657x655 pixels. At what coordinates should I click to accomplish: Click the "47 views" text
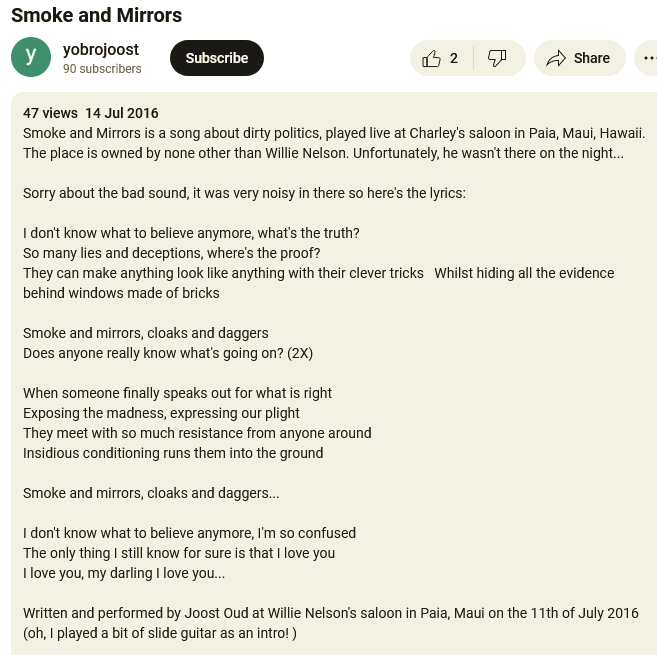(50, 113)
